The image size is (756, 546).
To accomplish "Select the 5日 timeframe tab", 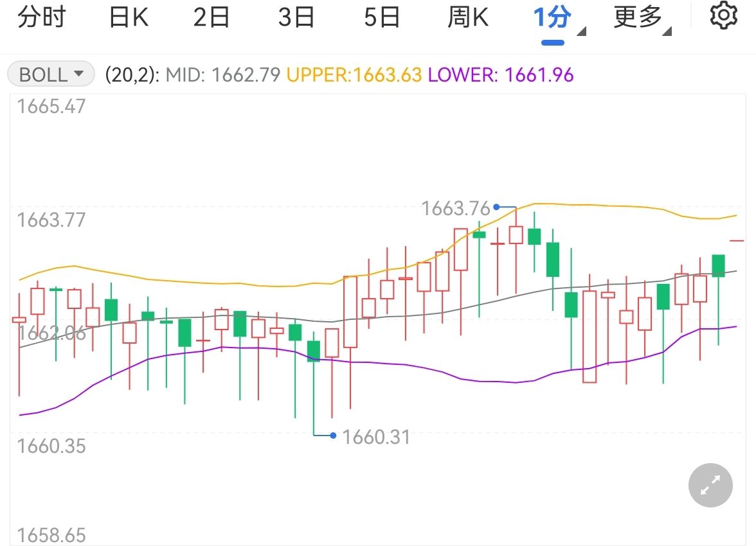I will point(382,17).
